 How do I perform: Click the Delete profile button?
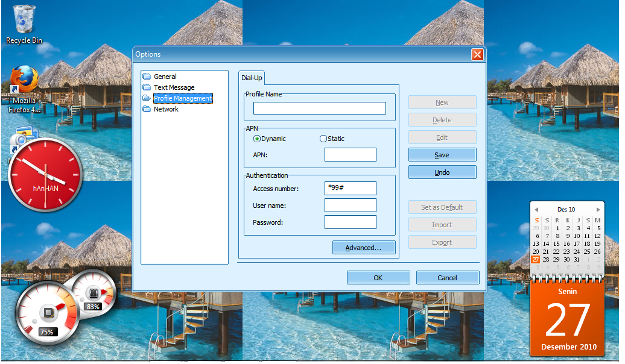[x=442, y=120]
